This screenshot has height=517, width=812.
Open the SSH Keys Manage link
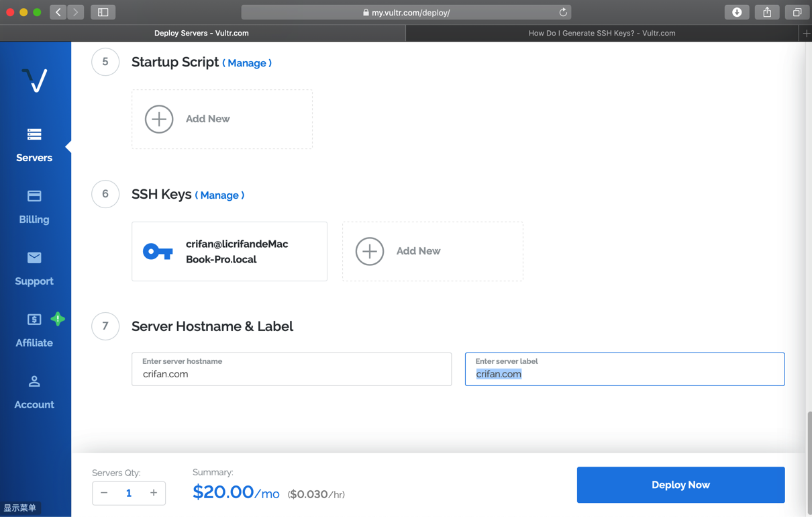[219, 195]
